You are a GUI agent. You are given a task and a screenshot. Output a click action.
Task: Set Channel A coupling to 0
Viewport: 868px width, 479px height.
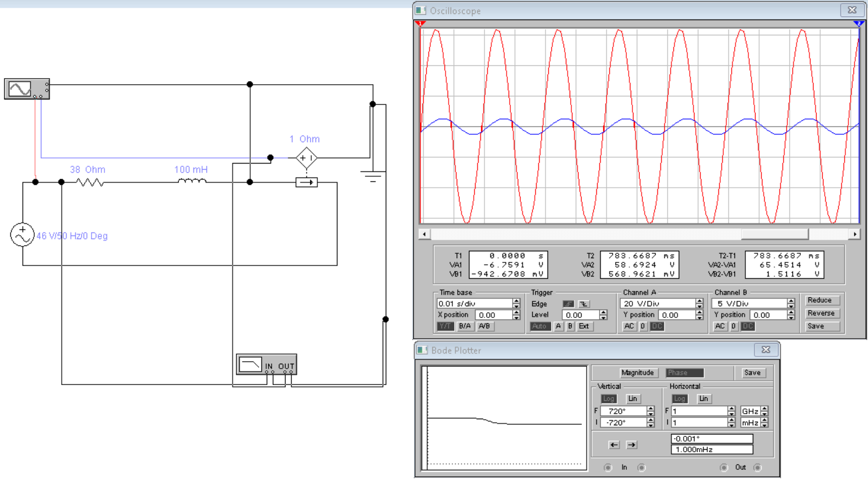tap(643, 326)
